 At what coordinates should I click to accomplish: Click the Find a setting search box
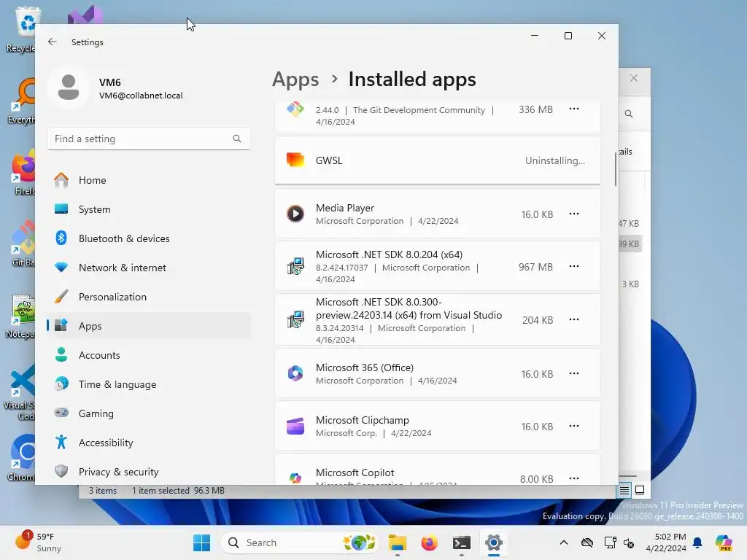click(149, 139)
